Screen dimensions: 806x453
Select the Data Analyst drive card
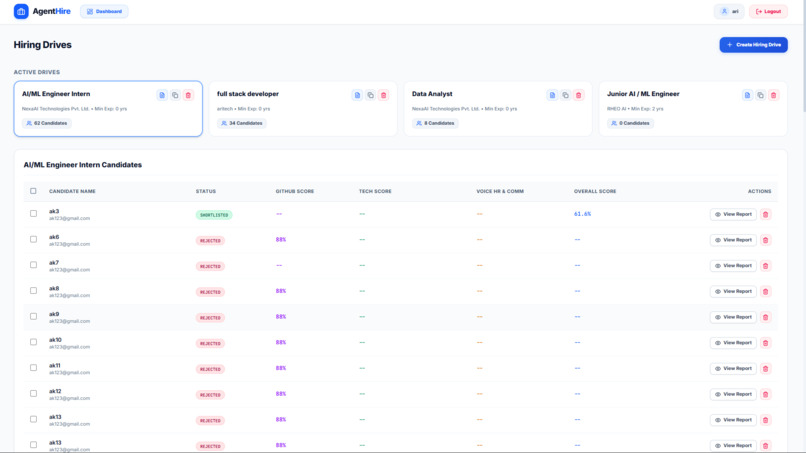click(x=498, y=108)
